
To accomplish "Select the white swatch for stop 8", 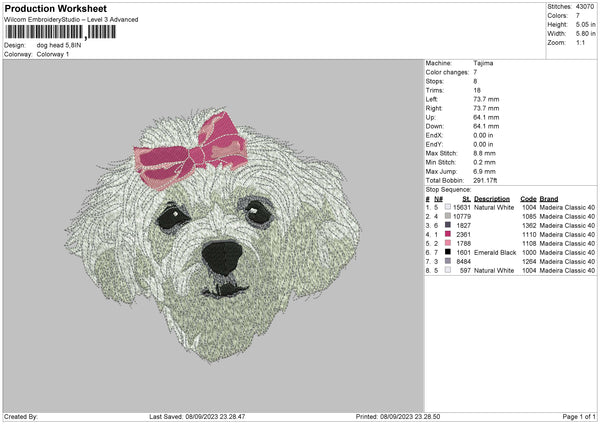I will 448,270.
